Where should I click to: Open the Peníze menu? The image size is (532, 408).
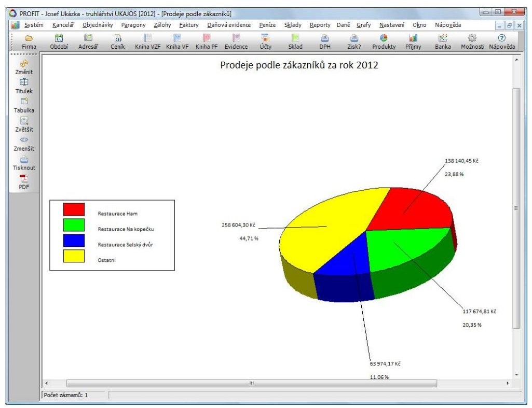(267, 25)
